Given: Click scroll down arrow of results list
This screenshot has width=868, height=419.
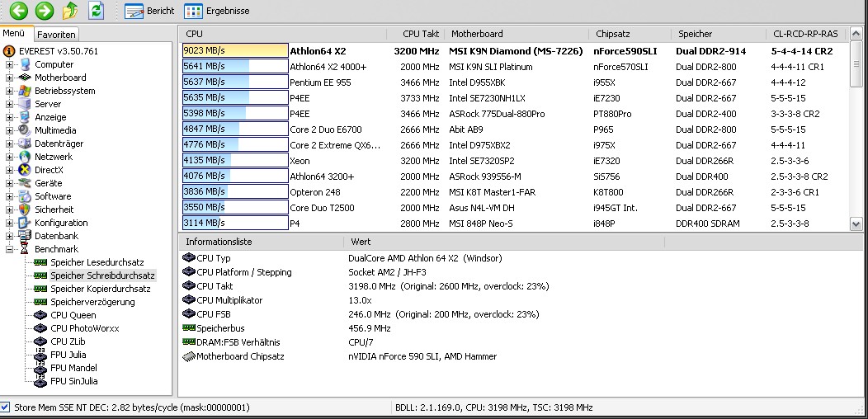Looking at the screenshot, I should (856, 224).
